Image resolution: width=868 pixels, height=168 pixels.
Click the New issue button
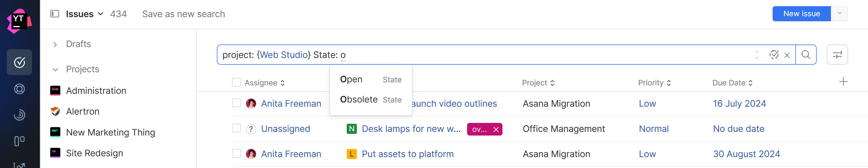click(x=801, y=14)
